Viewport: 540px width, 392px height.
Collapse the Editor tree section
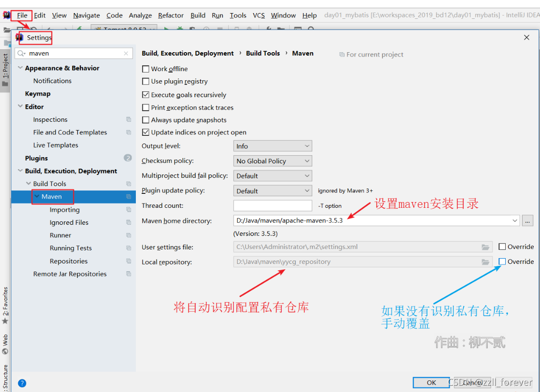pyautogui.click(x=20, y=106)
